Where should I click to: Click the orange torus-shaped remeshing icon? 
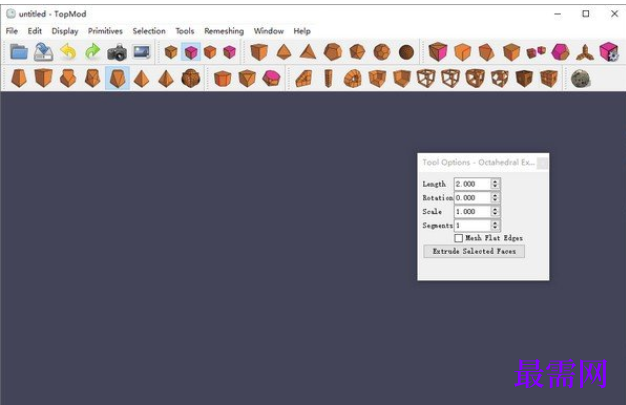click(x=353, y=78)
